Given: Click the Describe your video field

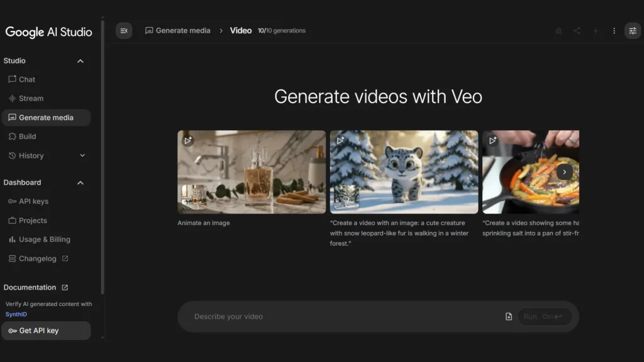Looking at the screenshot, I should tap(340, 317).
